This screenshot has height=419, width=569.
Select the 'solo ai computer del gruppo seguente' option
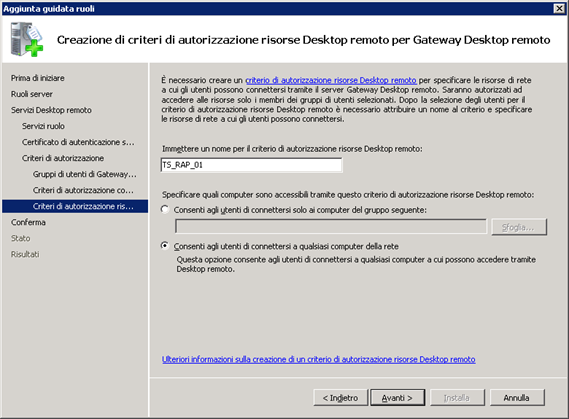coord(165,209)
